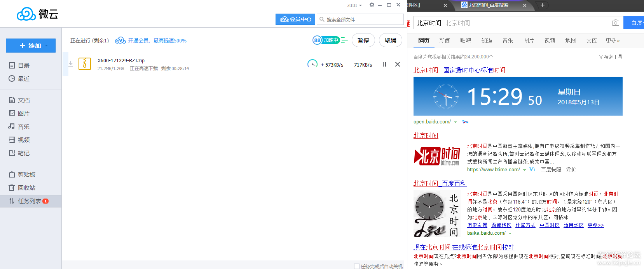Switch to Baidu 视频 tab

(x=550, y=40)
